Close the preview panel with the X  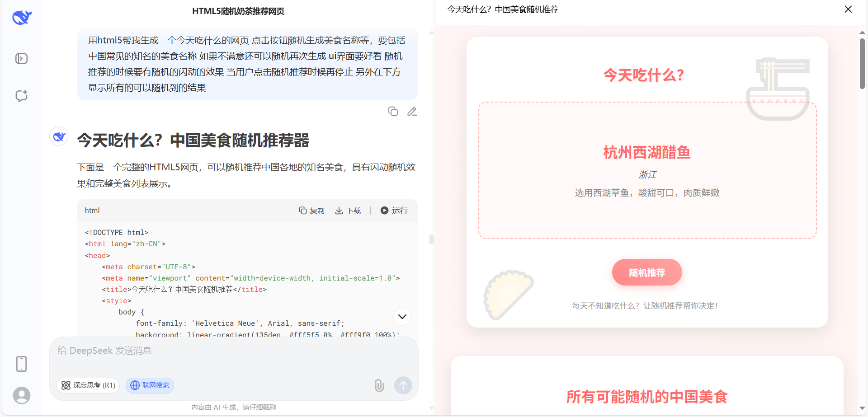[848, 9]
